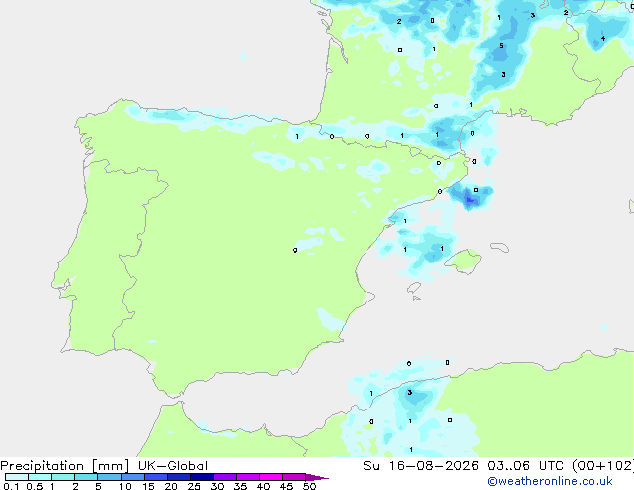Click the dark blue rain cell off Catalonia
Screen dimensions: 634x490
coord(469,199)
